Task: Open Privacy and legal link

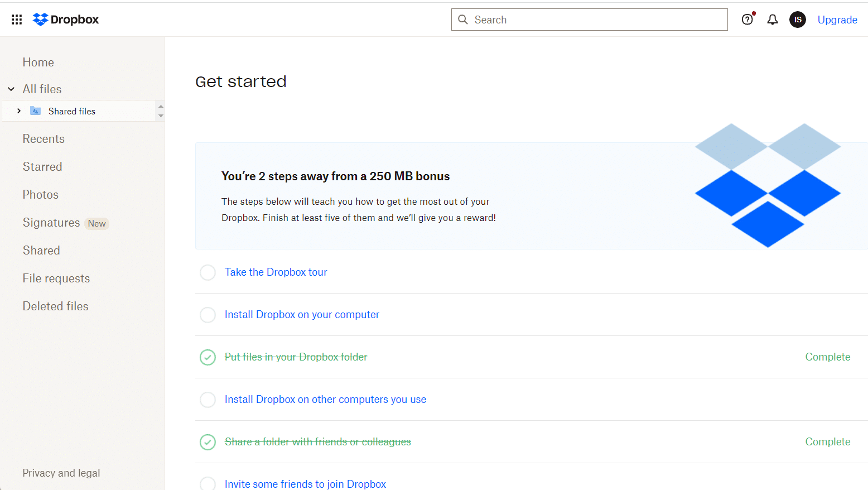Action: click(61, 473)
